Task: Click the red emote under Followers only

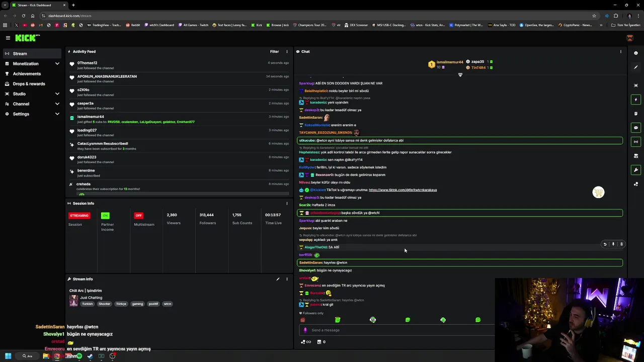Action: tap(302, 320)
